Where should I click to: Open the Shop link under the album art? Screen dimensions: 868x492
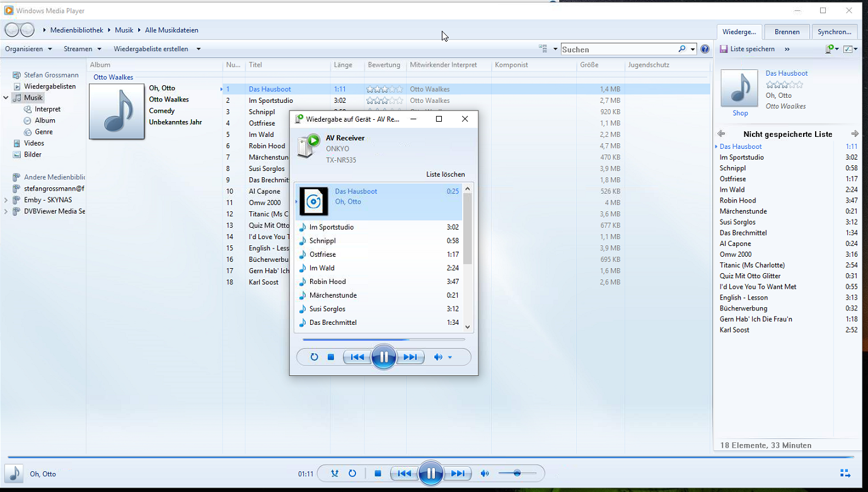point(740,114)
